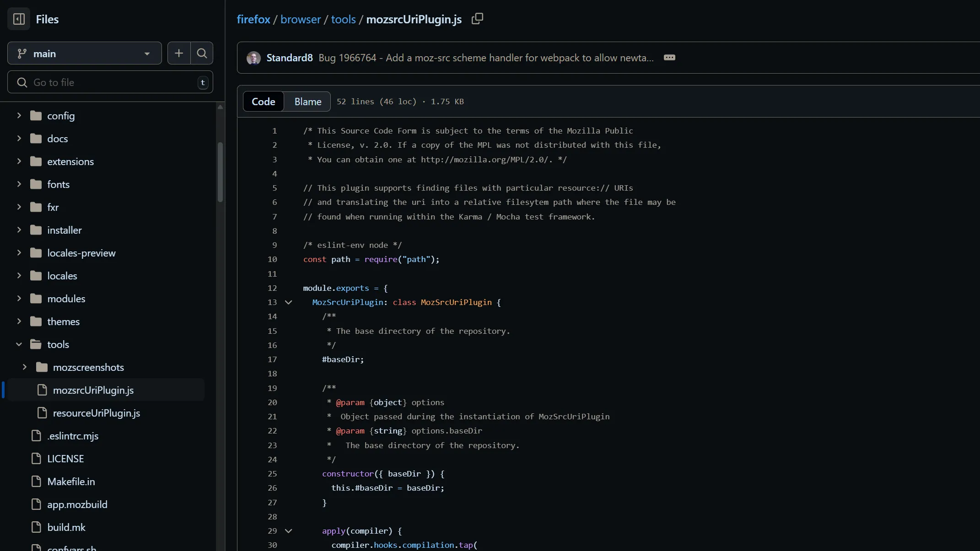Copy file path icon next to mozsrcUriPlugin.js
The image size is (980, 551).
(477, 19)
